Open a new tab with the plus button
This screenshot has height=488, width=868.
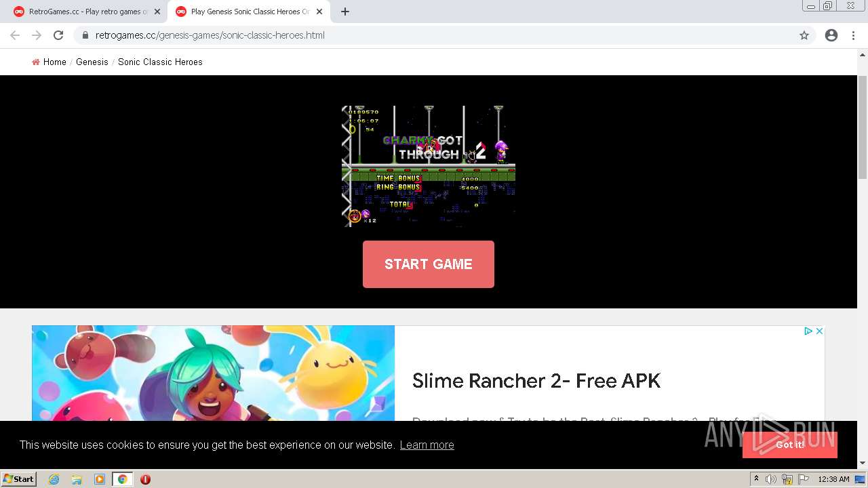tap(345, 12)
